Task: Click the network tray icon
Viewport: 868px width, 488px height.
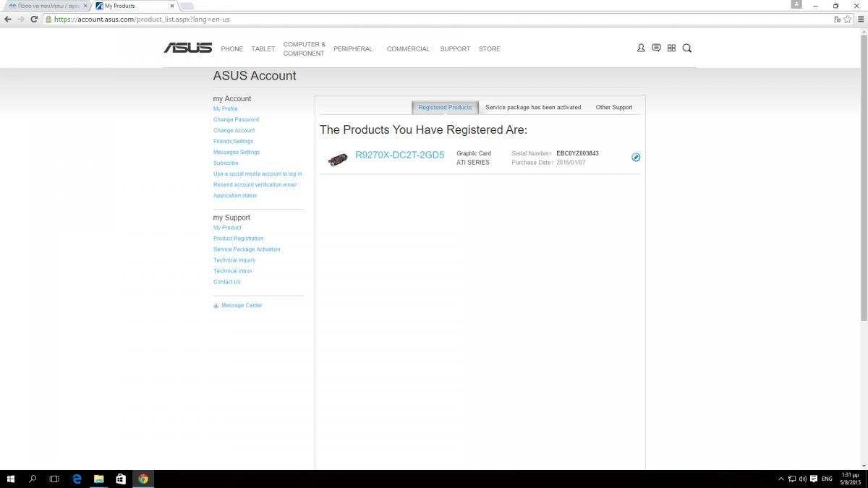Action: coord(792,479)
